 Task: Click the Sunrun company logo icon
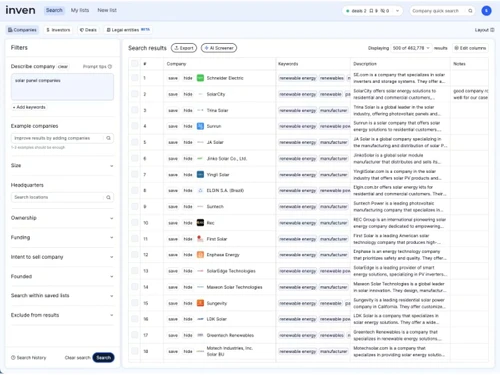pos(200,126)
